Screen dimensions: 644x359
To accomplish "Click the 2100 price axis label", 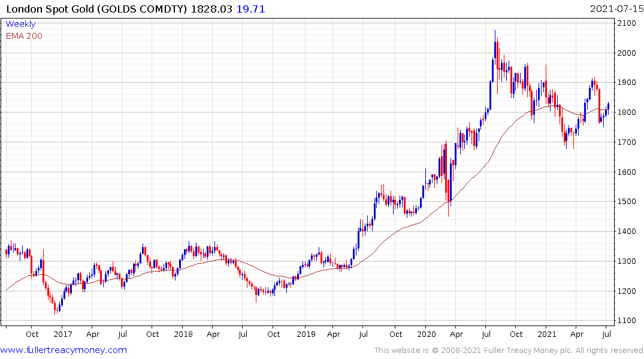I will click(627, 23).
